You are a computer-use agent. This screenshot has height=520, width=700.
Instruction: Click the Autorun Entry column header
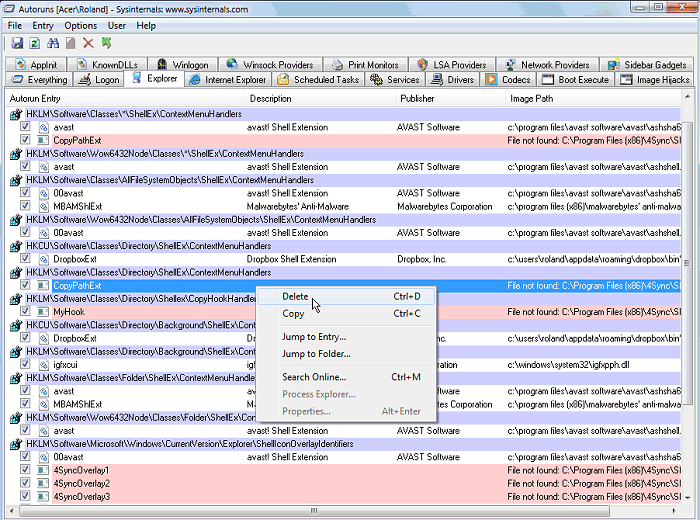click(35, 99)
